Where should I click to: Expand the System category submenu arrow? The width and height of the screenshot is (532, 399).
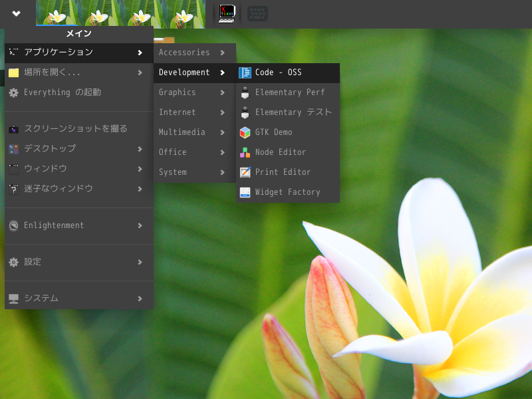point(223,172)
